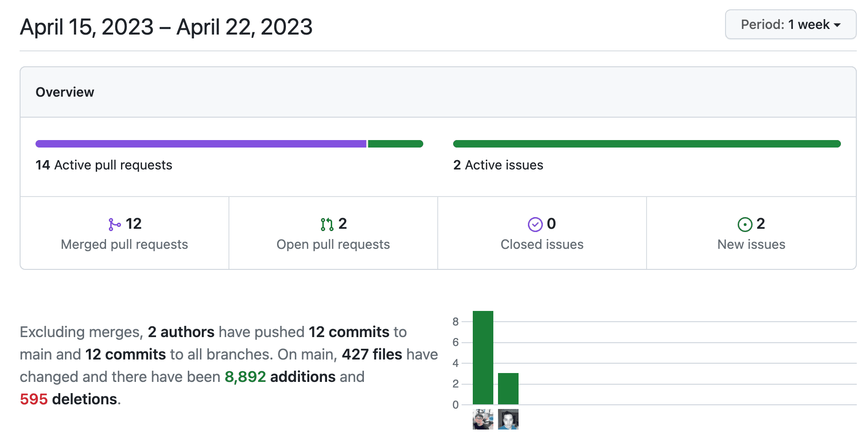
Task: Go to the New issues label
Action: (751, 245)
